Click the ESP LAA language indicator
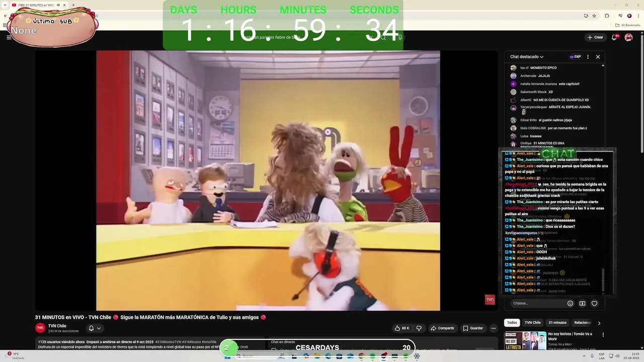The image size is (644, 362). click(601, 355)
